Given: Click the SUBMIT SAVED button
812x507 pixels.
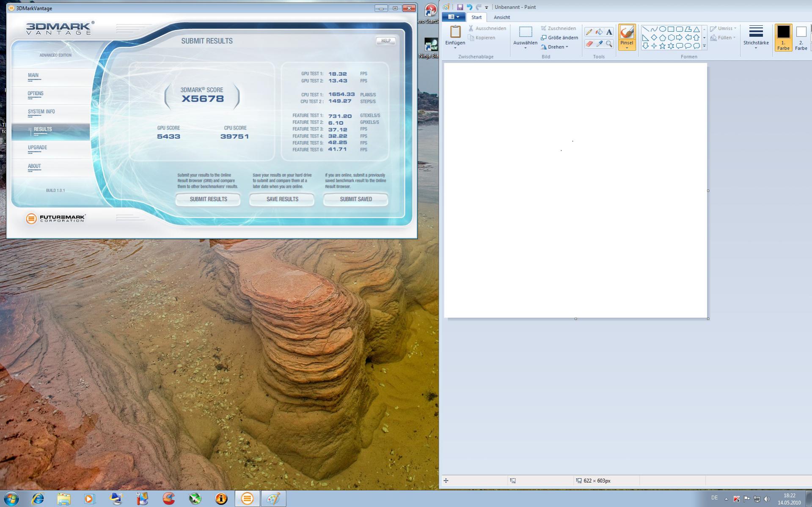Looking at the screenshot, I should pyautogui.click(x=356, y=199).
